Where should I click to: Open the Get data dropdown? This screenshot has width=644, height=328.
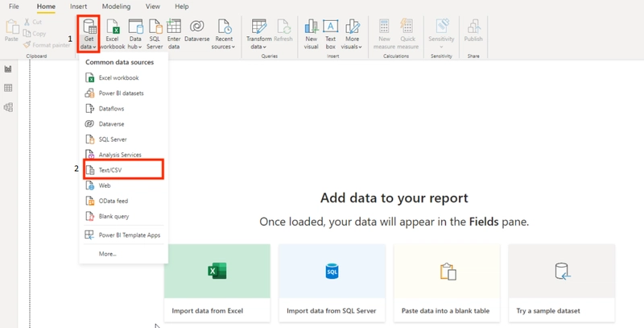click(x=89, y=35)
